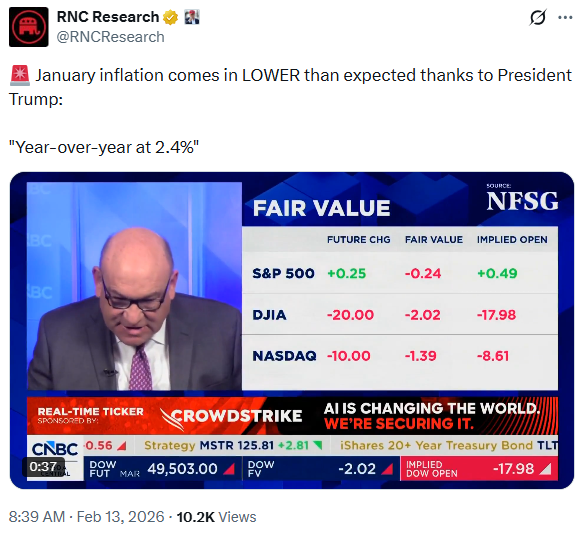Click the red Implied Dow Open box
The image size is (588, 534).
point(479,468)
